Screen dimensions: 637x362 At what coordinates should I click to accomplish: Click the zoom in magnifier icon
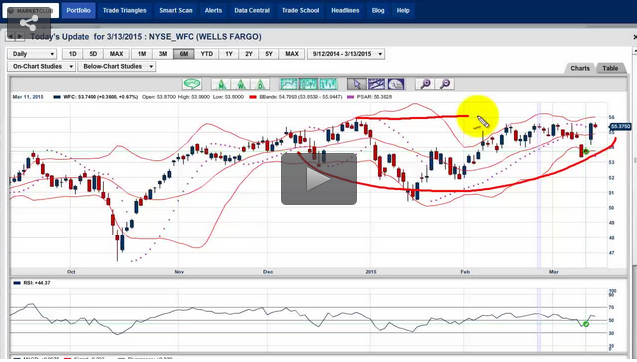pyautogui.click(x=425, y=84)
